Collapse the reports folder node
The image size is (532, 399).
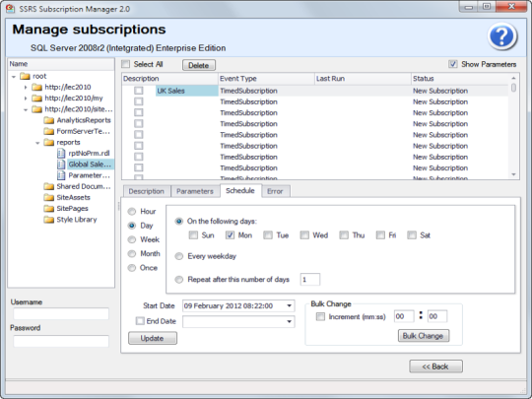[x=37, y=143]
